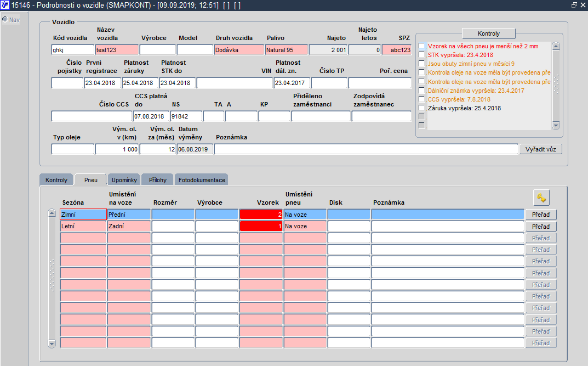This screenshot has height=366, width=588.
Task: Click the Typ oleje field
Action: click(73, 149)
